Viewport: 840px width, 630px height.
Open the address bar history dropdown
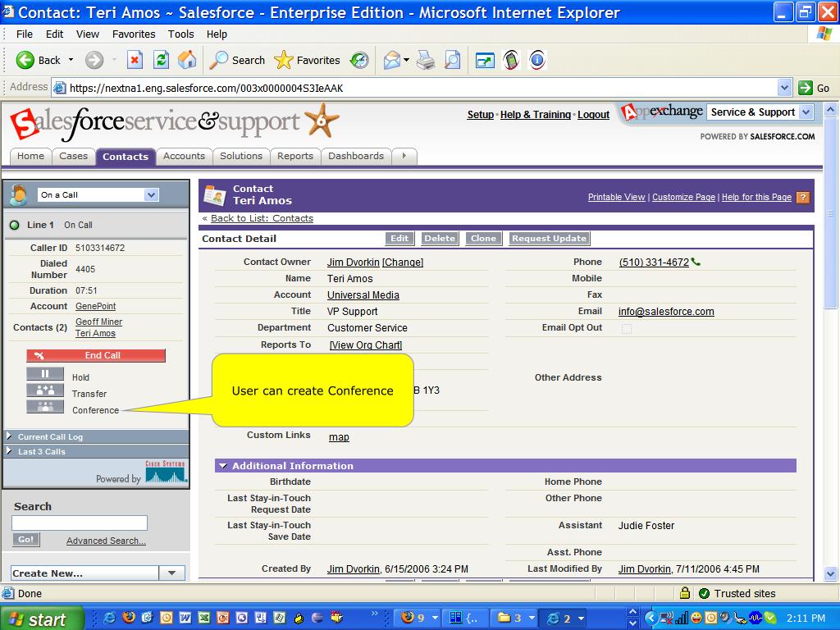pyautogui.click(x=783, y=87)
